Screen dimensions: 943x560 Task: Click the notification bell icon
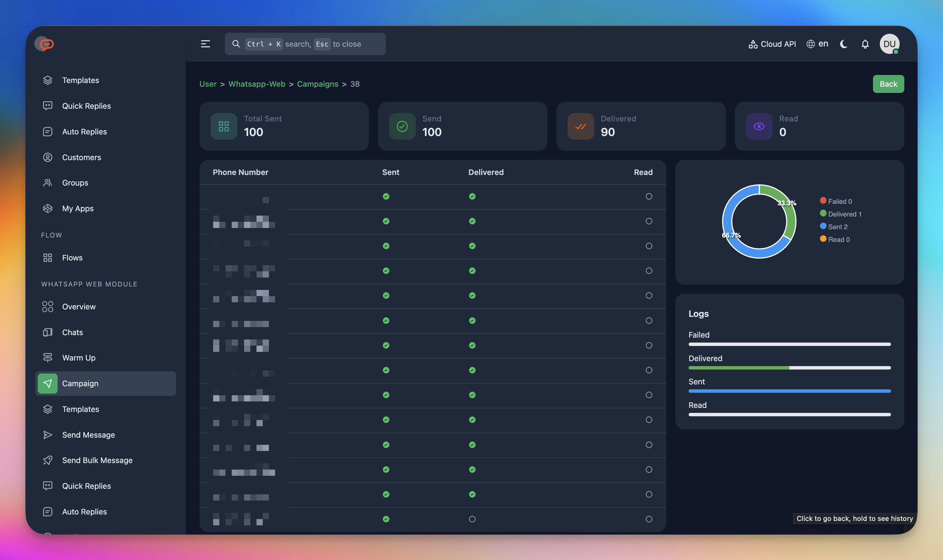pos(865,44)
